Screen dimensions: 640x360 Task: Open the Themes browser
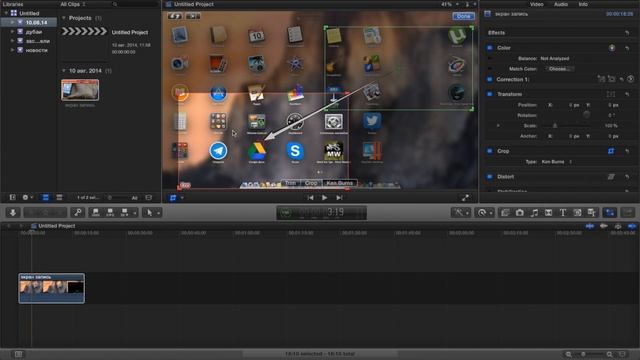tap(591, 213)
